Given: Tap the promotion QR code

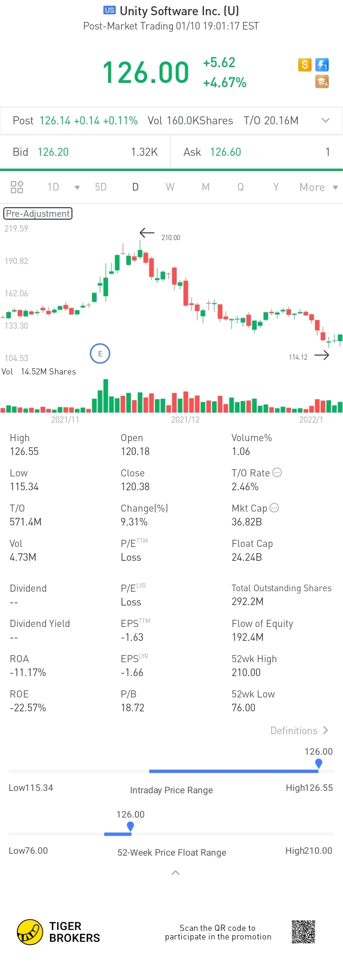Looking at the screenshot, I should pos(303,932).
